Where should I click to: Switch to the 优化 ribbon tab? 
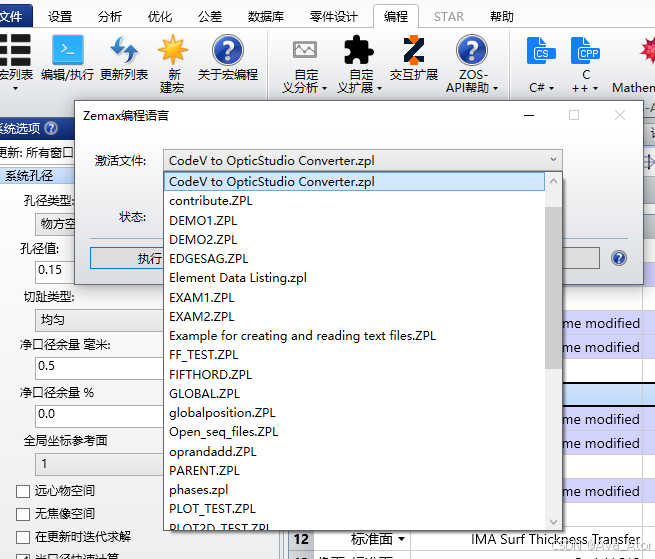click(x=160, y=17)
